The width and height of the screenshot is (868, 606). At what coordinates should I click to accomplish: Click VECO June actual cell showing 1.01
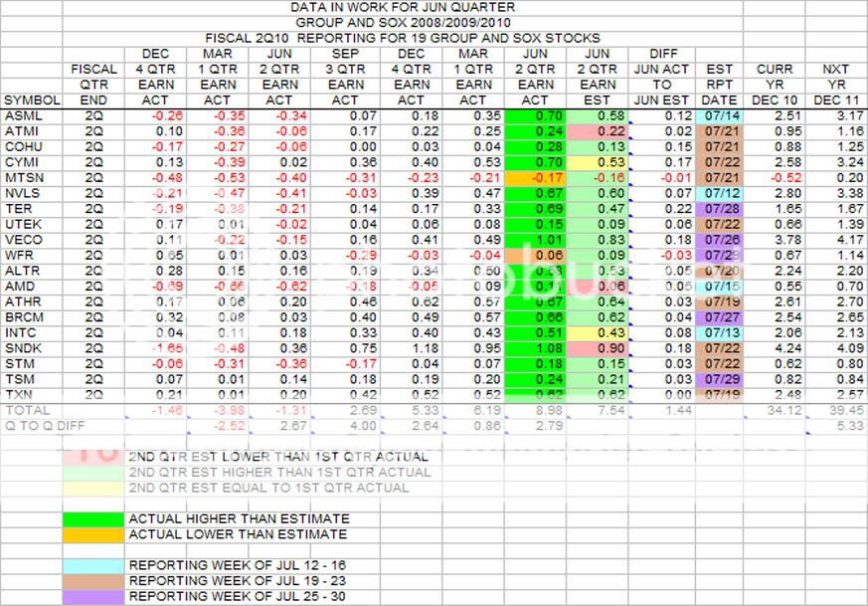[536, 239]
